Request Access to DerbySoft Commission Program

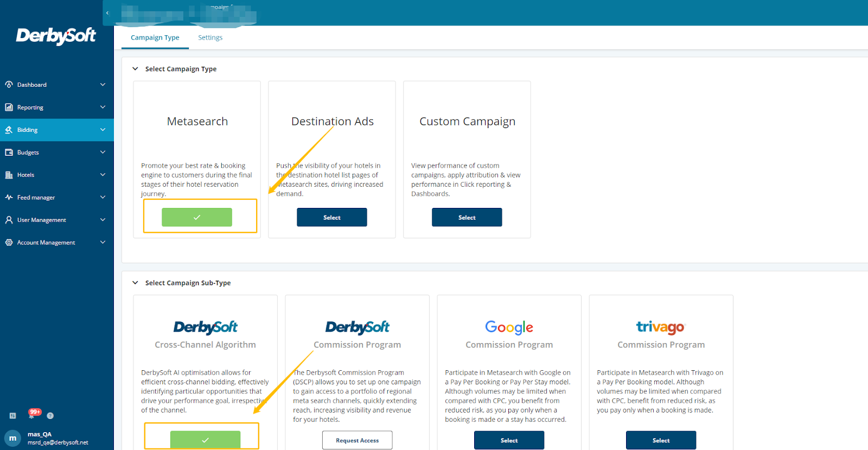click(x=357, y=440)
